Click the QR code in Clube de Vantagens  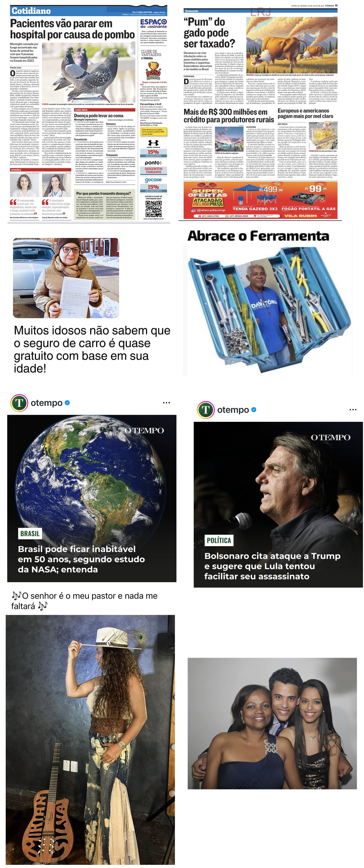point(153,209)
